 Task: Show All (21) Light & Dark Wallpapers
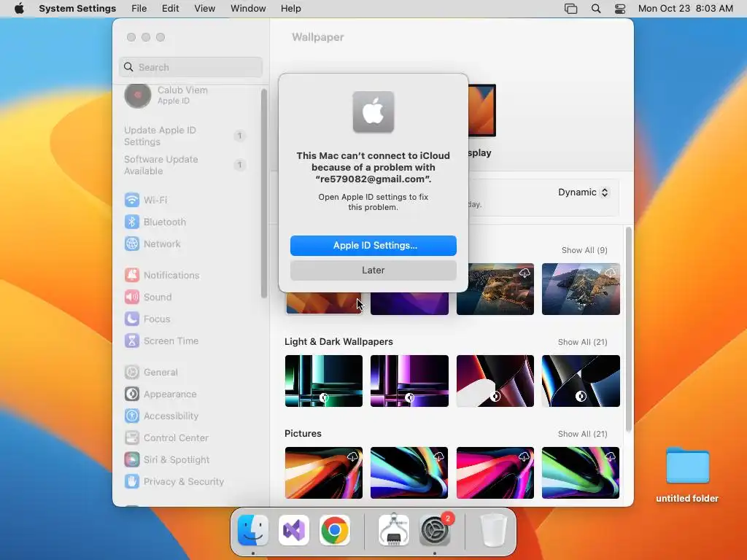coord(582,343)
